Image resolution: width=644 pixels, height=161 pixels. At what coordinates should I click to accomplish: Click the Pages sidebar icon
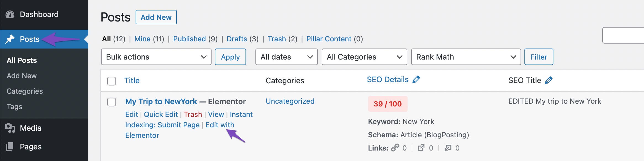(10, 147)
